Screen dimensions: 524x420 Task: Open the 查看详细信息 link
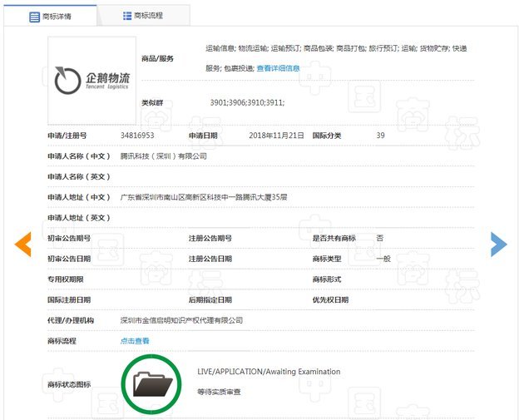point(278,68)
